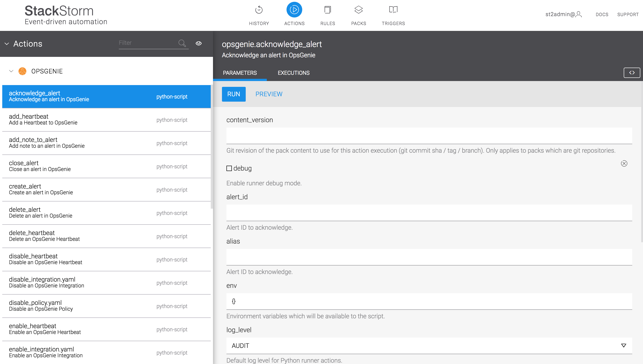Screen dimensions: 643x364
Task: Collapse the Actions panel chevron
Action: [x=7, y=44]
